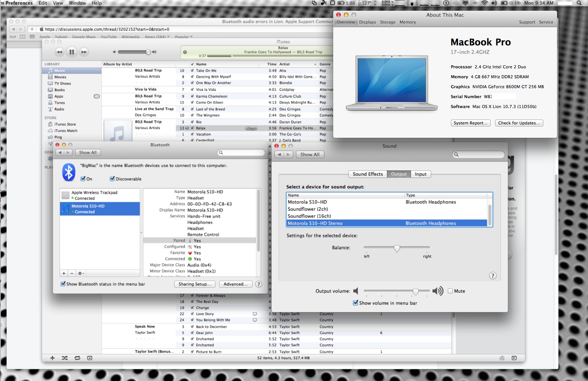
Task: Click the System Report button
Action: pyautogui.click(x=470, y=123)
